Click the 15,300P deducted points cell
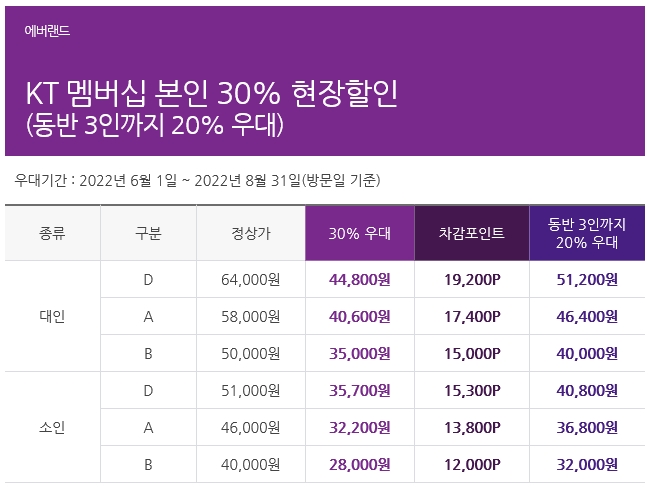Viewport: 649px width, 487px height. [x=472, y=391]
